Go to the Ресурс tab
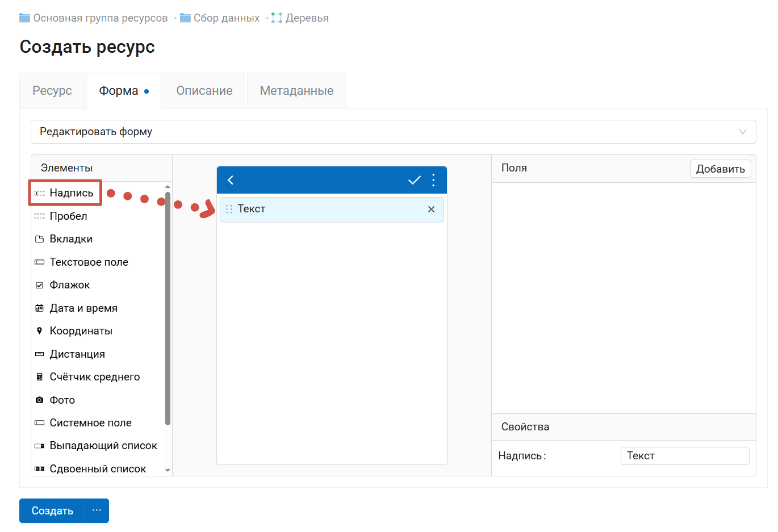778x532 pixels. coord(52,91)
